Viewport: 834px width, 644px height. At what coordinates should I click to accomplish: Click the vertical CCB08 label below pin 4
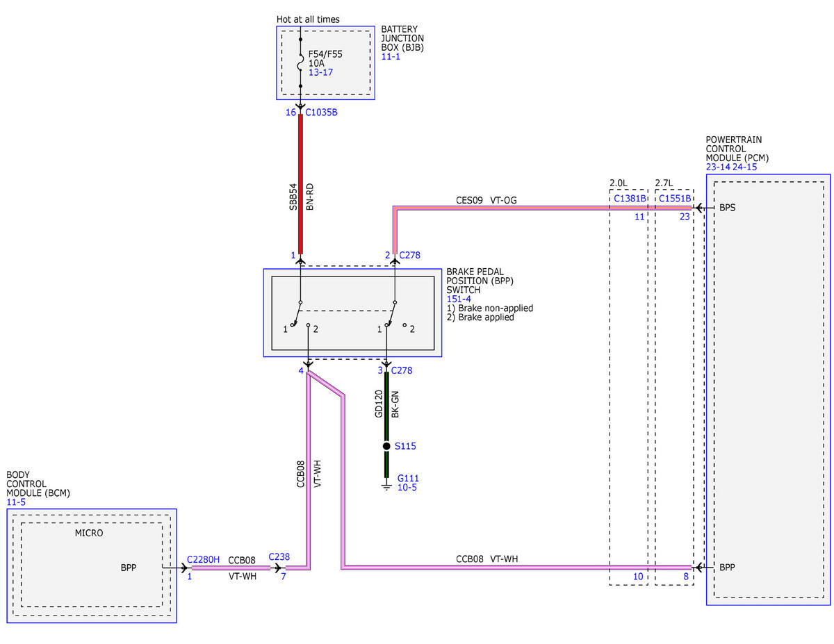[x=302, y=473]
